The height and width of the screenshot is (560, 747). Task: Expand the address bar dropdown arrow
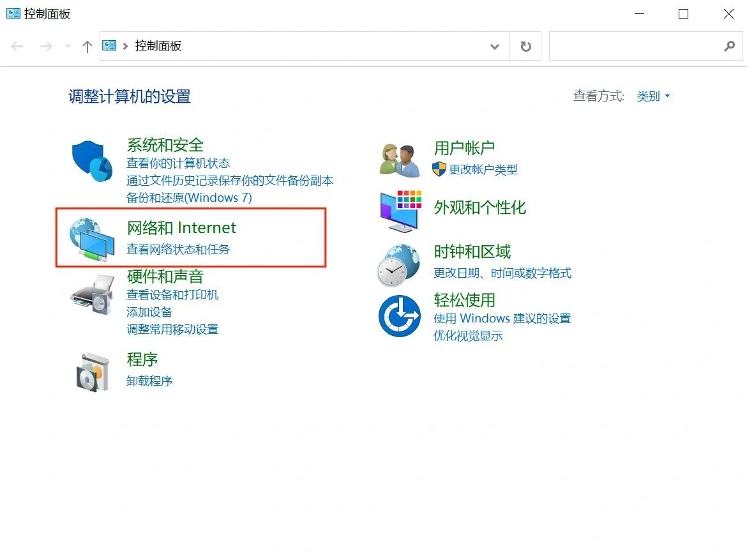tap(495, 46)
